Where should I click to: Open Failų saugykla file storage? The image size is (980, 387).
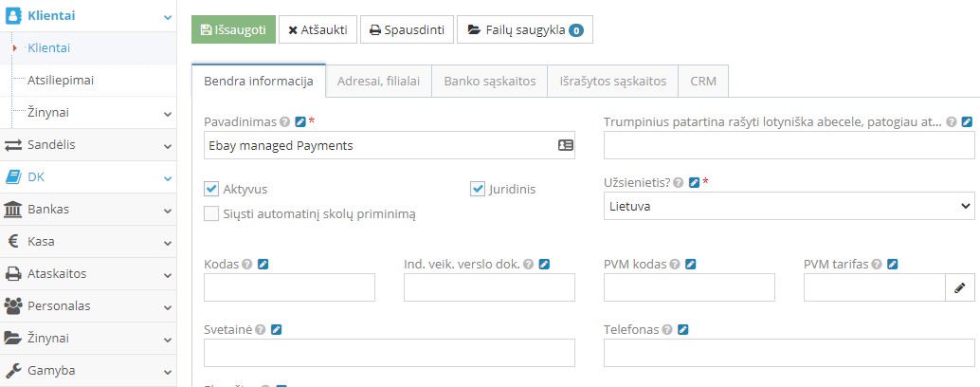point(525,29)
